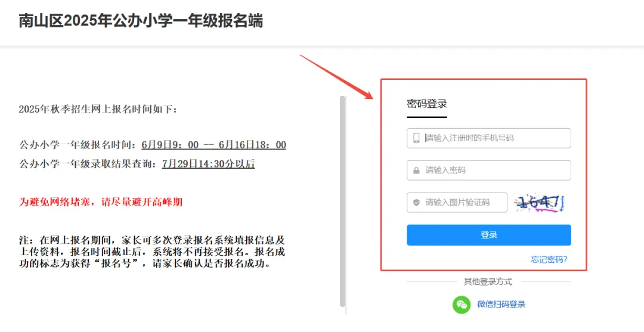The height and width of the screenshot is (332, 644).
Task: Click the phone icon in mobile number field
Action: pos(416,138)
